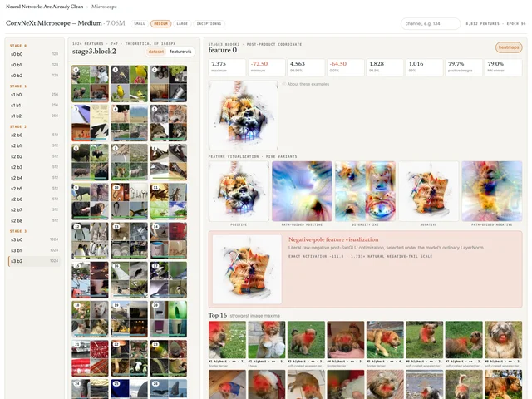This screenshot has height=399, width=532.
Task: Open Neural Networks Are Already Clean breadcrumb
Action: 44,7
